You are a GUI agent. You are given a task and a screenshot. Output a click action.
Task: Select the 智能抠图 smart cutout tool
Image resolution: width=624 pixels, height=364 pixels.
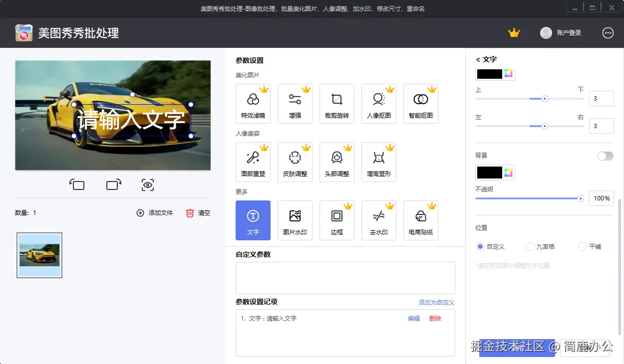coord(420,103)
